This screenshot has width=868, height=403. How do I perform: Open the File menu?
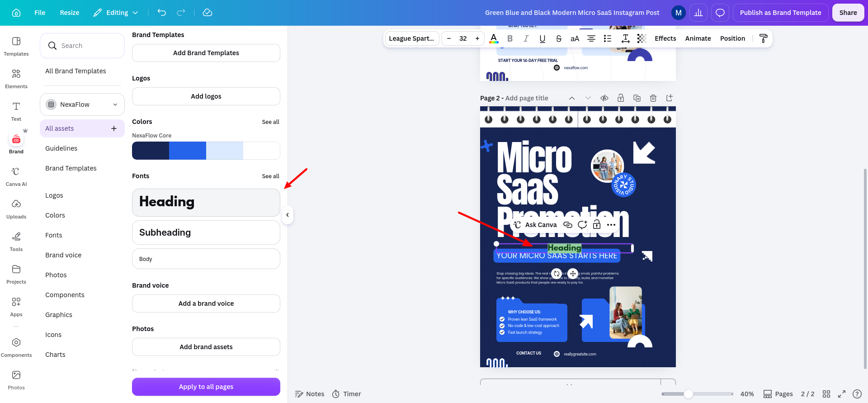pyautogui.click(x=40, y=13)
